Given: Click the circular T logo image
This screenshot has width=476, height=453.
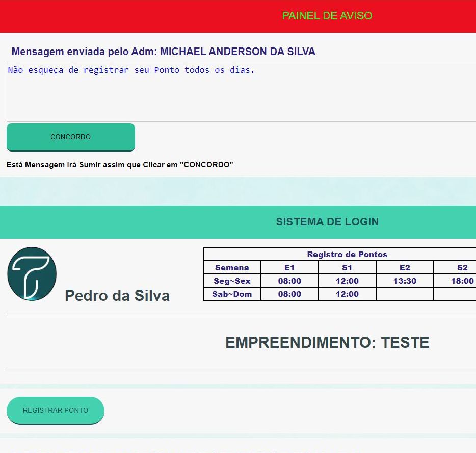Looking at the screenshot, I should click(x=32, y=273).
